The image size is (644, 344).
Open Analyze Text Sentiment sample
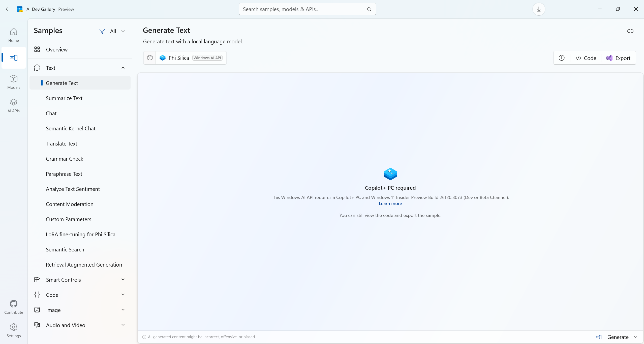80,189
